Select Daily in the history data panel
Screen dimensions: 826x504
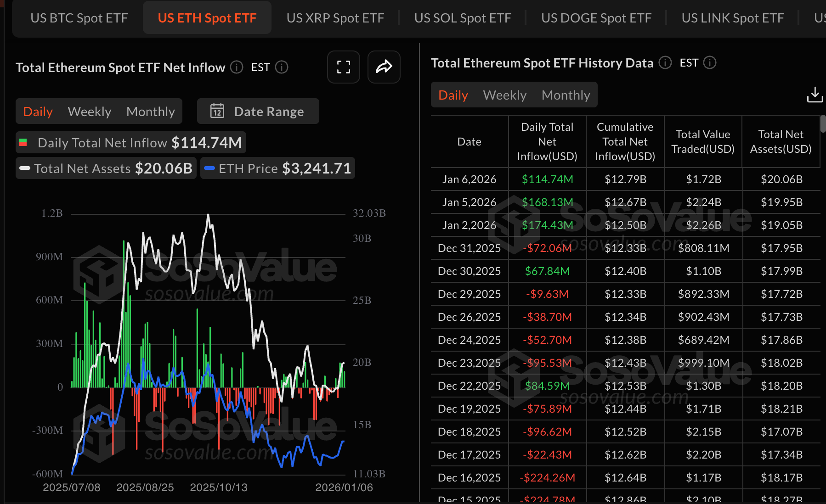pyautogui.click(x=453, y=95)
